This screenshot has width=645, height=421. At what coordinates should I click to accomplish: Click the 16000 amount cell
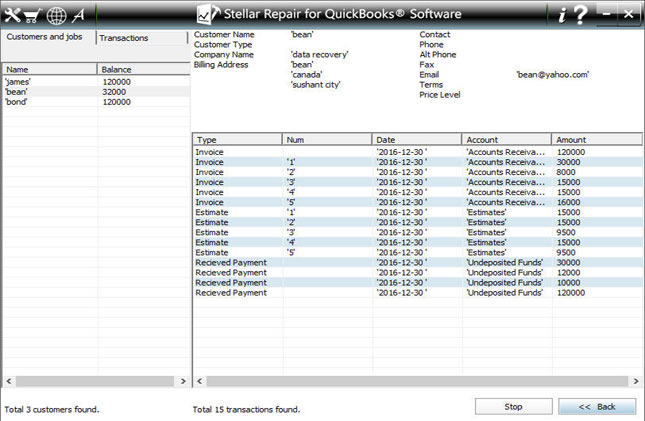tap(568, 202)
